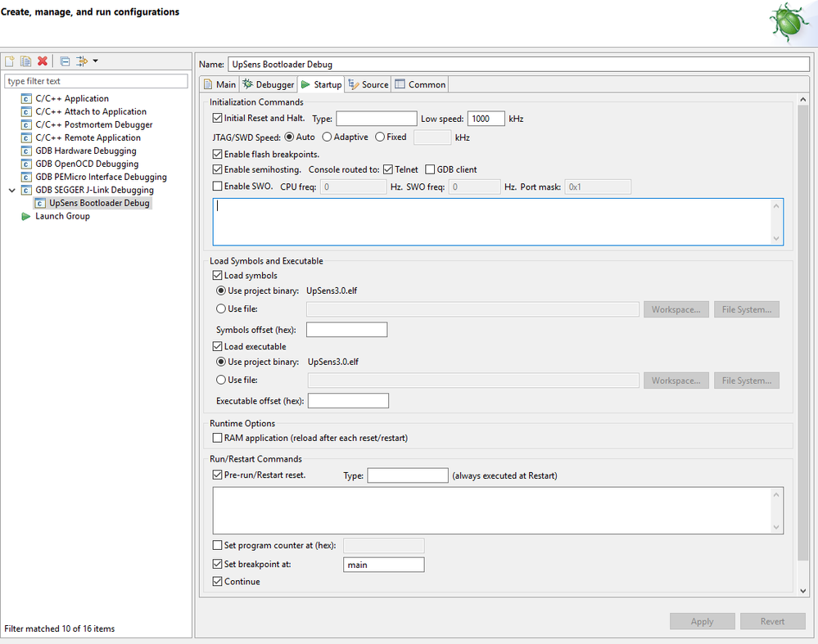Select C/C++ Attach to Application item
The image size is (818, 644).
point(91,111)
